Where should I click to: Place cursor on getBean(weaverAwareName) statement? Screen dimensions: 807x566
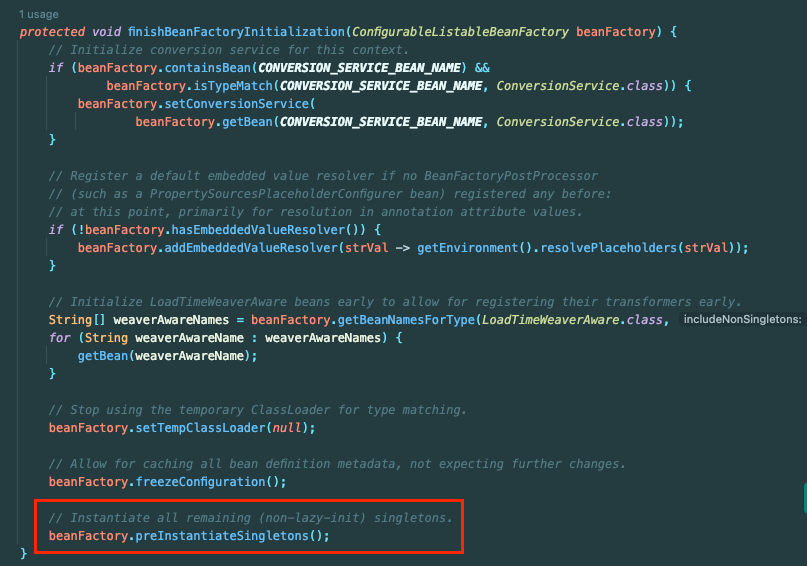[x=167, y=356]
